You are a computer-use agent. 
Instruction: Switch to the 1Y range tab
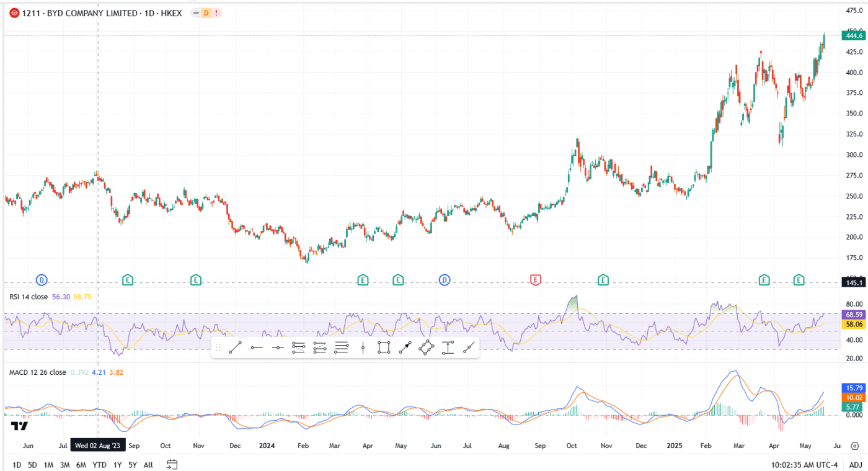click(x=117, y=464)
